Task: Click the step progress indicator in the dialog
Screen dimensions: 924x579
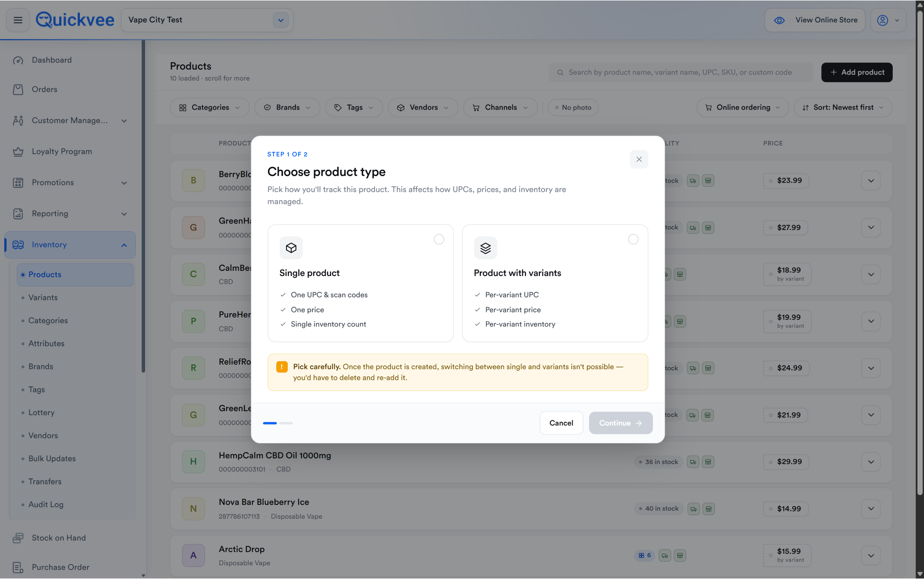Action: click(278, 423)
